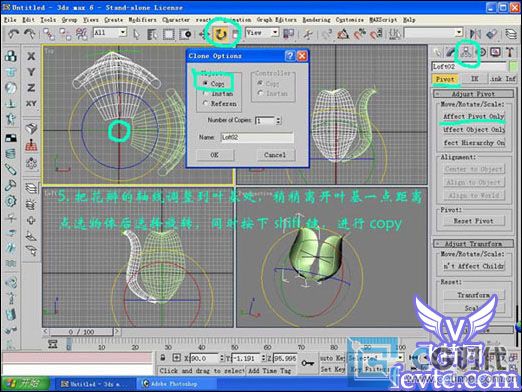Open the Rendering menu
Viewport: 522px width, 392px height.
coord(316,20)
